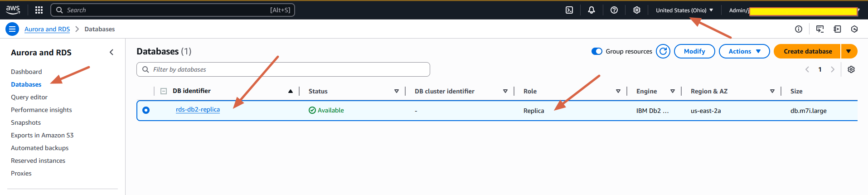Open Proxies in the sidebar
Image resolution: width=868 pixels, height=195 pixels.
tap(21, 173)
